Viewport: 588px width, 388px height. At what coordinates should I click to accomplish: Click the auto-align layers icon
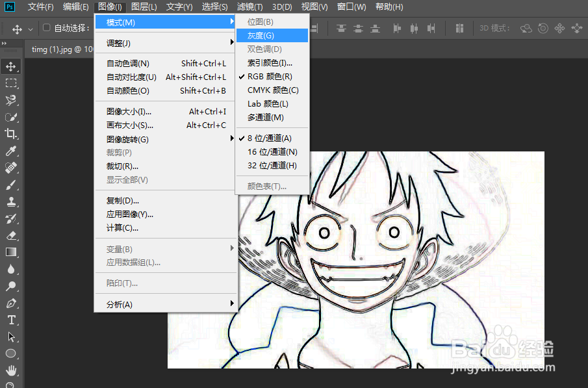click(x=459, y=28)
